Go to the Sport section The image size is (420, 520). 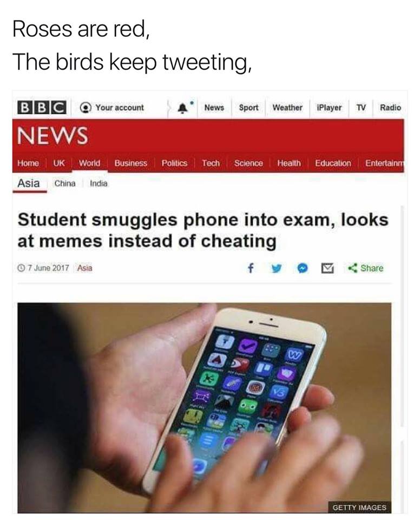(x=248, y=108)
